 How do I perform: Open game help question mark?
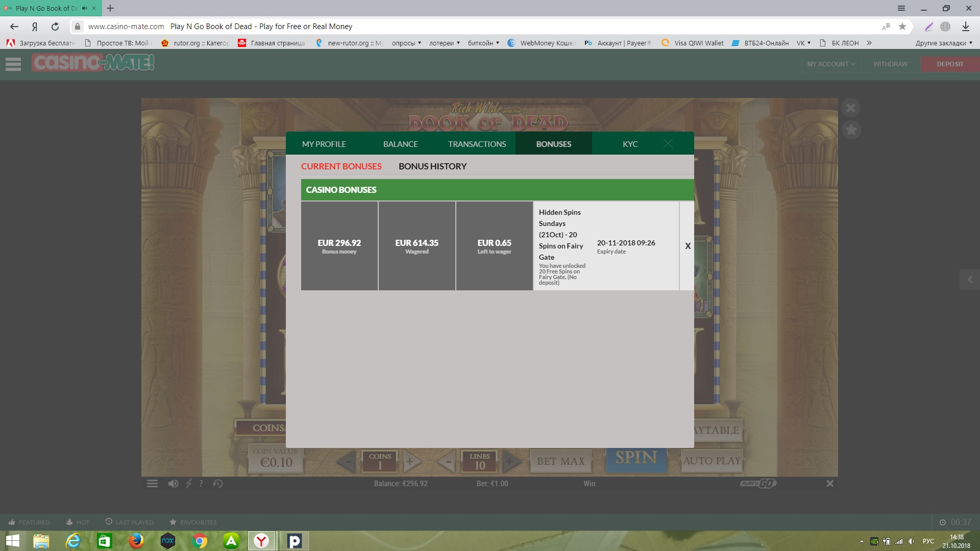point(201,484)
